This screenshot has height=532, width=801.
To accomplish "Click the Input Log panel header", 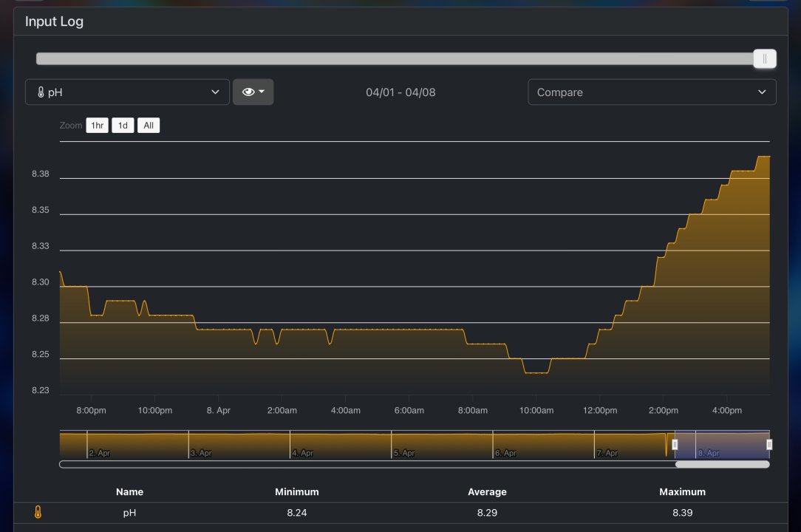I will (54, 21).
